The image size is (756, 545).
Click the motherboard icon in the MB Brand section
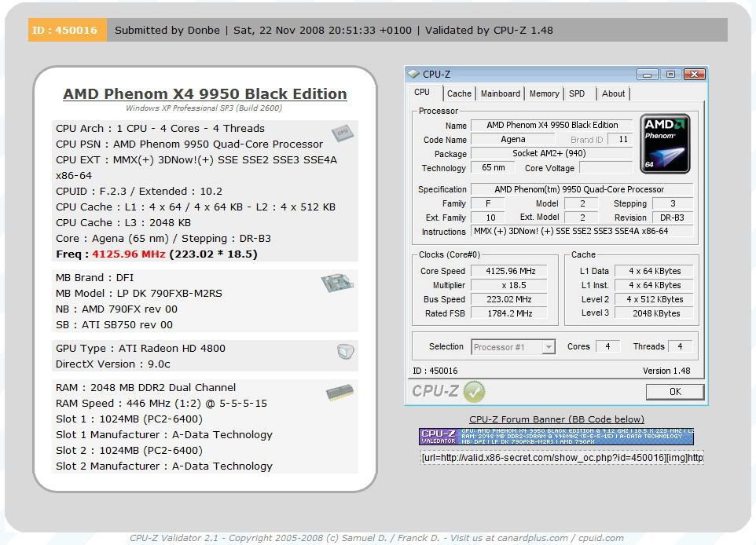pos(338,282)
